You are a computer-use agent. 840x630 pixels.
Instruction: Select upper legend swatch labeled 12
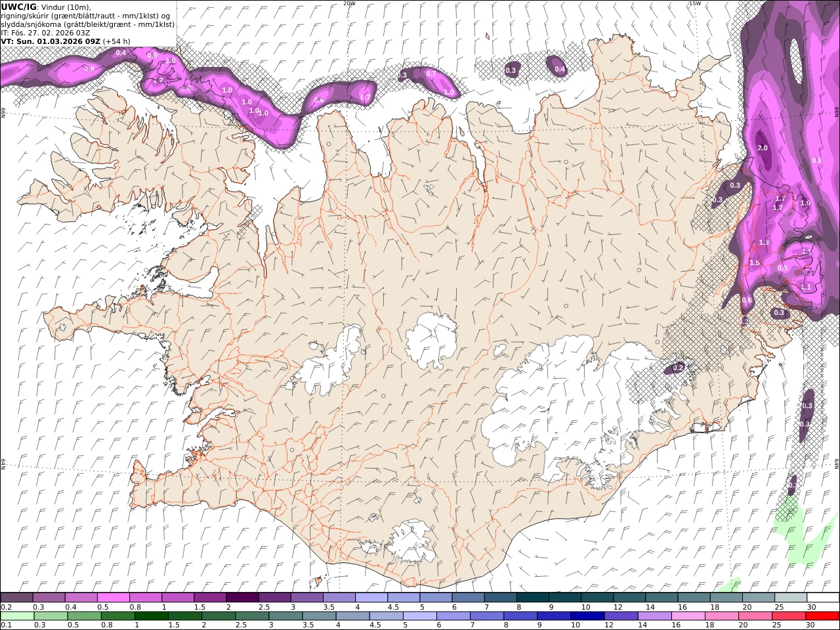[629, 598]
